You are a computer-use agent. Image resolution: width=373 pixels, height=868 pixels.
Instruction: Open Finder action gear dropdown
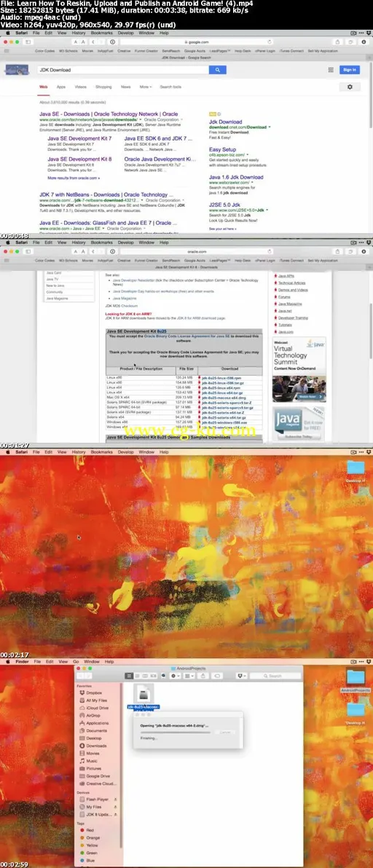coord(176,676)
